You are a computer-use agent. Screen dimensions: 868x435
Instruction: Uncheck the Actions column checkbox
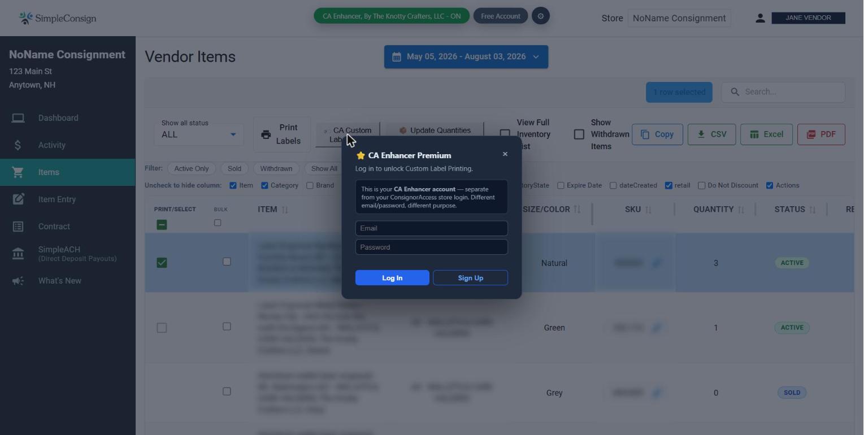pos(769,185)
